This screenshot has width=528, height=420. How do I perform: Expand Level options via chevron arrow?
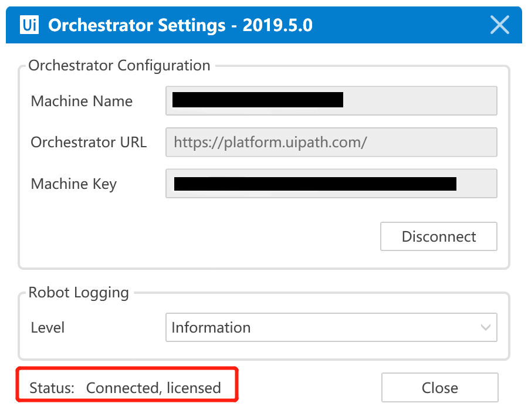coord(485,327)
